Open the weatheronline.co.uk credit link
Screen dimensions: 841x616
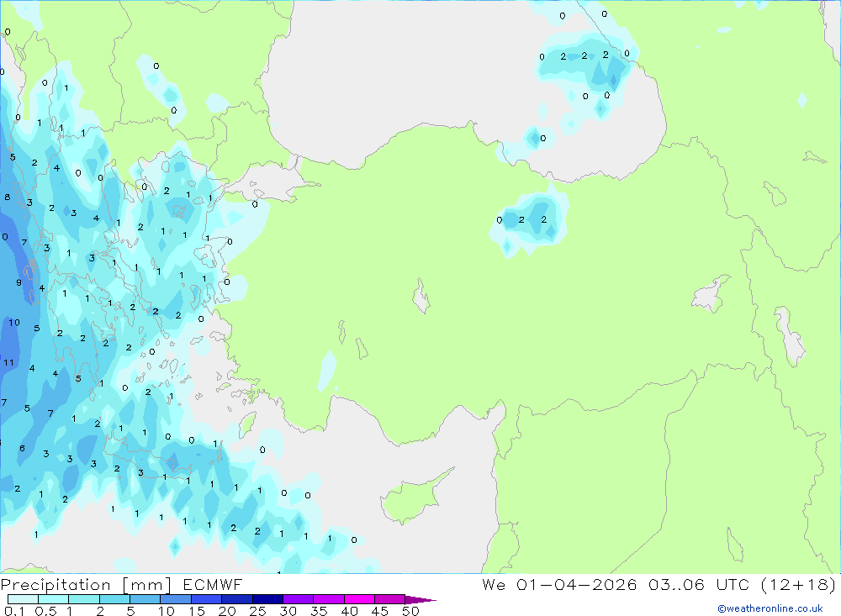click(770, 608)
